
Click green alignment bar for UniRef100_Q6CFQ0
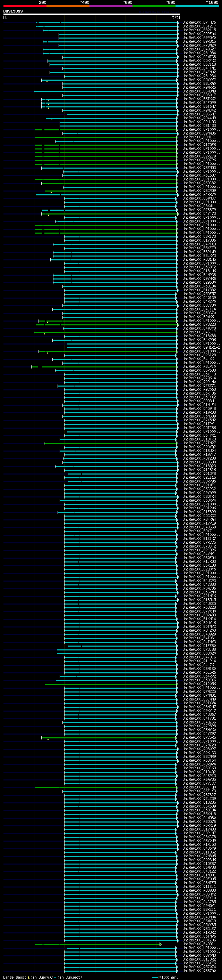point(106,787)
